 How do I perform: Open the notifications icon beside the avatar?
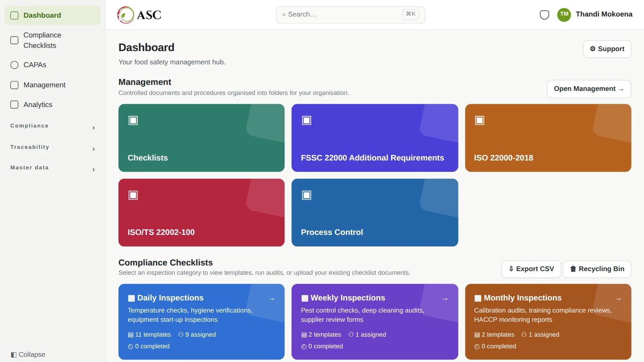click(544, 15)
